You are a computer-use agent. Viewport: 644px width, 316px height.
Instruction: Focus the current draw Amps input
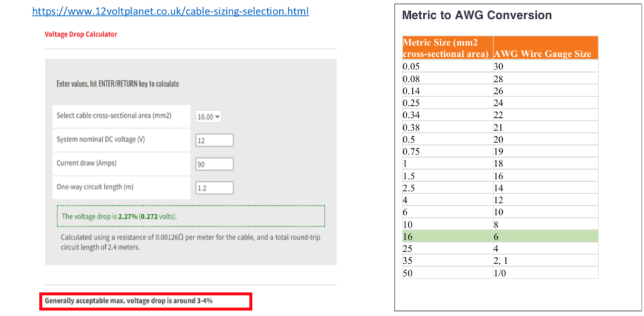(x=214, y=164)
